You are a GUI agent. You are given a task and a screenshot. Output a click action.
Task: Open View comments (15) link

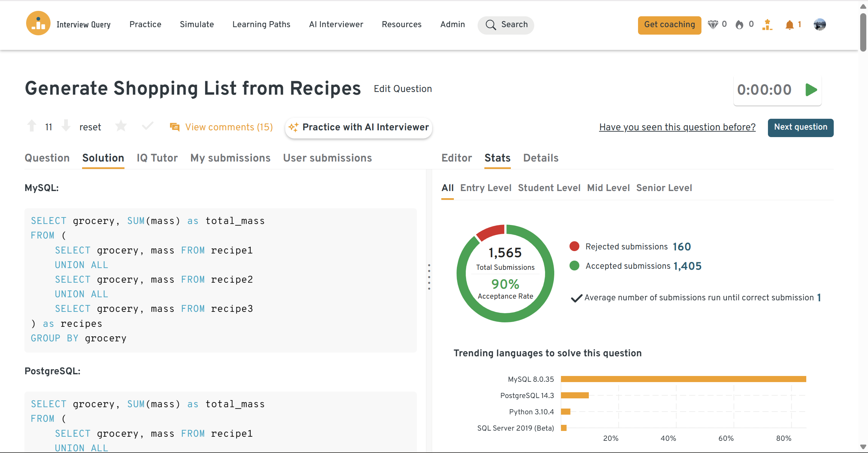pyautogui.click(x=229, y=127)
